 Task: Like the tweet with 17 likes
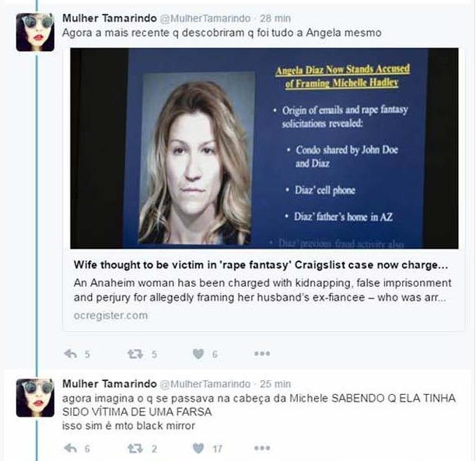pyautogui.click(x=198, y=448)
